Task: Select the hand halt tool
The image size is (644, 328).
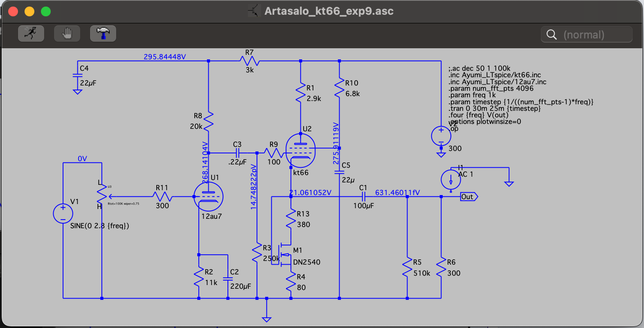Action: click(67, 34)
